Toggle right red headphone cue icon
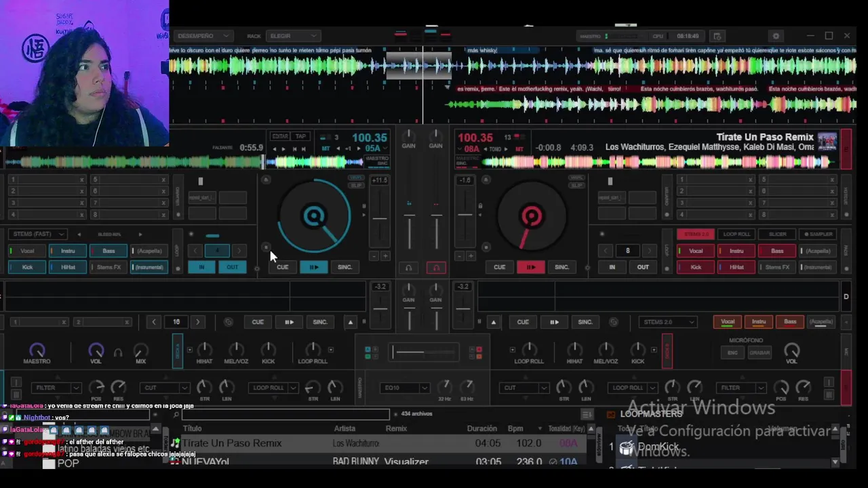Image resolution: width=868 pixels, height=488 pixels. coord(436,268)
